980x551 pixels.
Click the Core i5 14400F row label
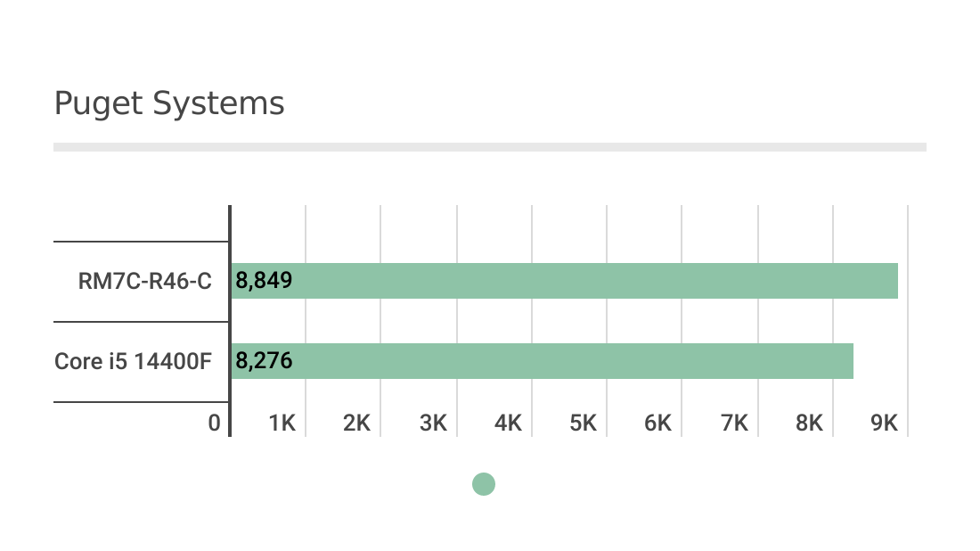(x=133, y=362)
